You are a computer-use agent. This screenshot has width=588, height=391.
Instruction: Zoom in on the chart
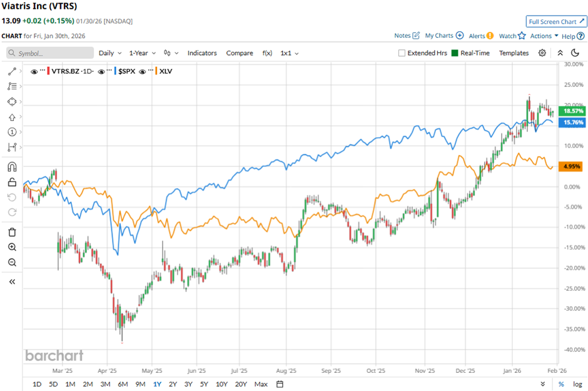[12, 247]
